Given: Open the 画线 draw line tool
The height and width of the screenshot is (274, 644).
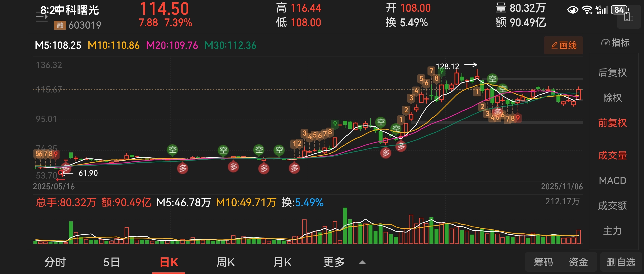Looking at the screenshot, I should point(563,45).
